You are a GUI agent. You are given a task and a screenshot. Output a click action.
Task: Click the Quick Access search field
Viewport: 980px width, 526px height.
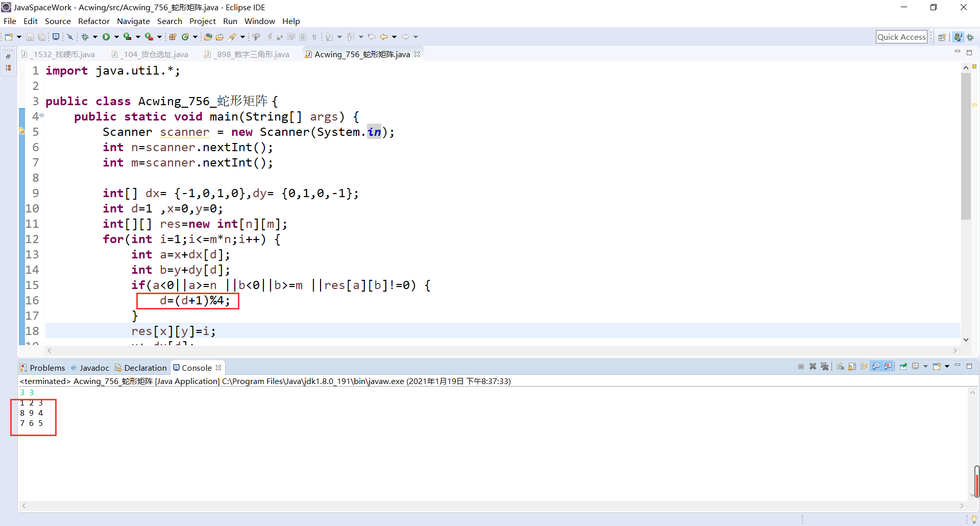click(901, 37)
